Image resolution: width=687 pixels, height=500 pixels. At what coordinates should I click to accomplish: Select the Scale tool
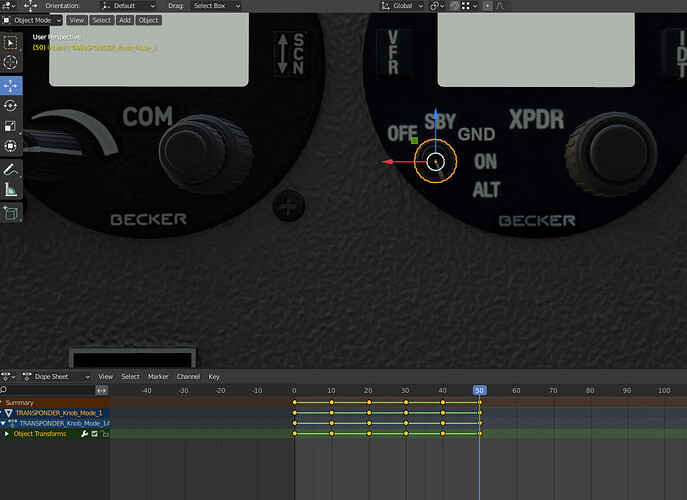point(10,126)
